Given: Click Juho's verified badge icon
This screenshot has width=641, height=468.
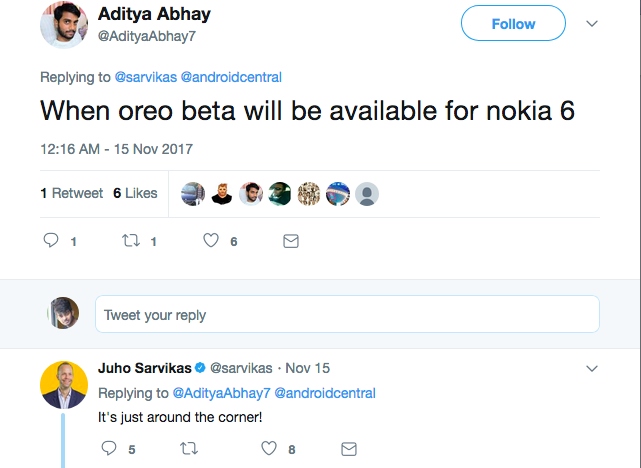Looking at the screenshot, I should [200, 367].
